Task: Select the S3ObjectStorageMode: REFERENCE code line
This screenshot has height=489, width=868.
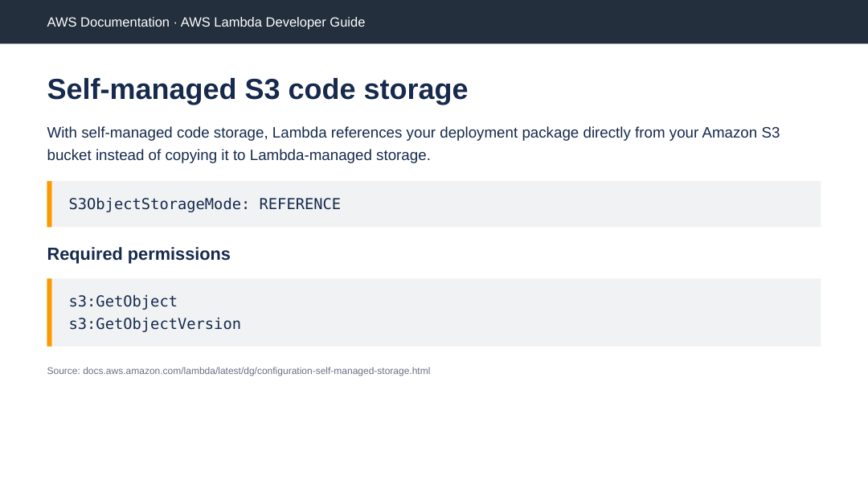Action: (204, 203)
